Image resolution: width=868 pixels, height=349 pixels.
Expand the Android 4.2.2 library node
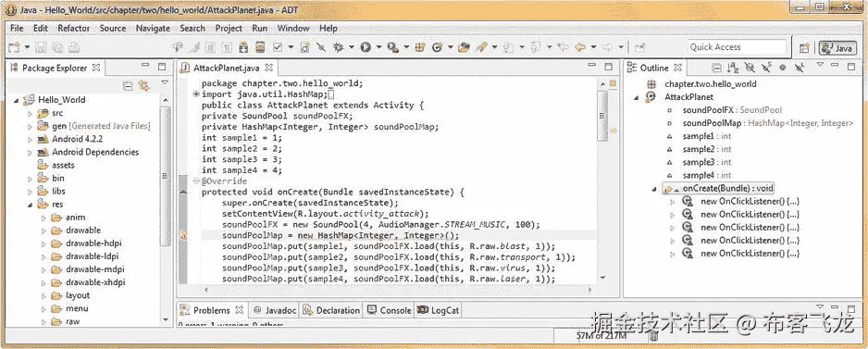(x=31, y=139)
